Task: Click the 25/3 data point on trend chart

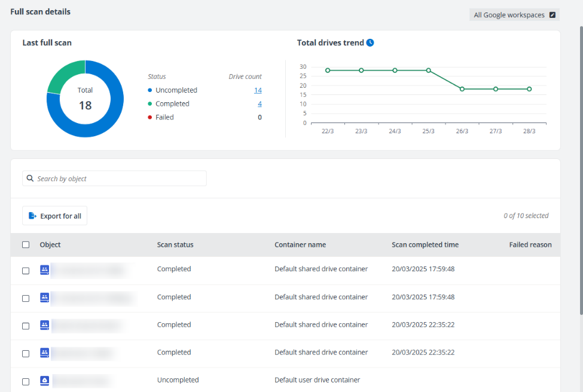Action: coord(428,71)
